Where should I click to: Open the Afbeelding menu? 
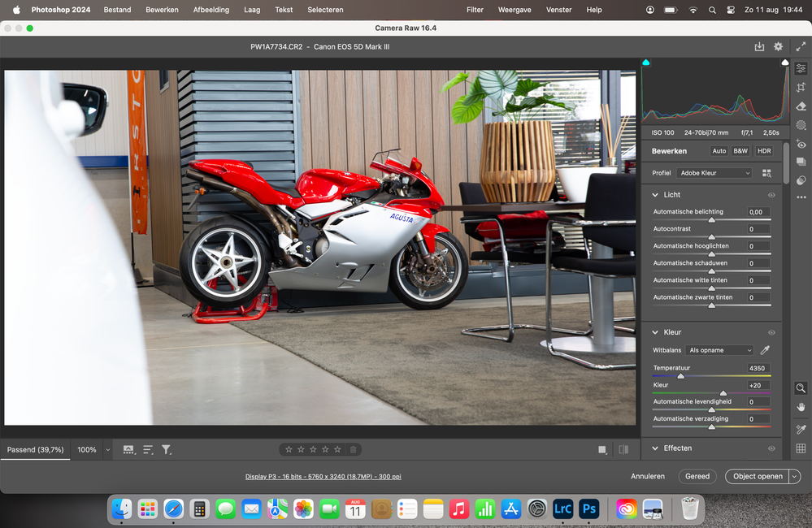(x=211, y=9)
